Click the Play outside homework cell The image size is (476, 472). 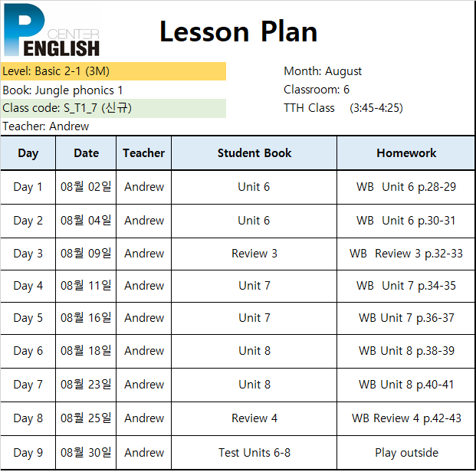click(x=406, y=453)
